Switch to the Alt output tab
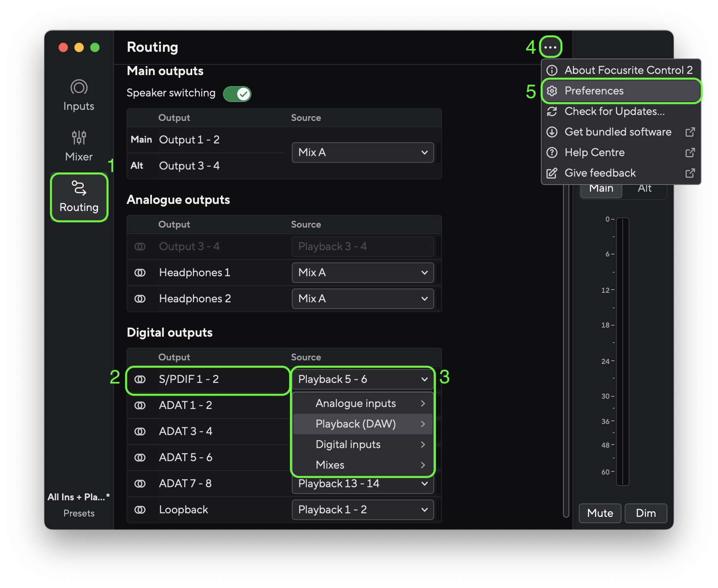 coord(644,188)
